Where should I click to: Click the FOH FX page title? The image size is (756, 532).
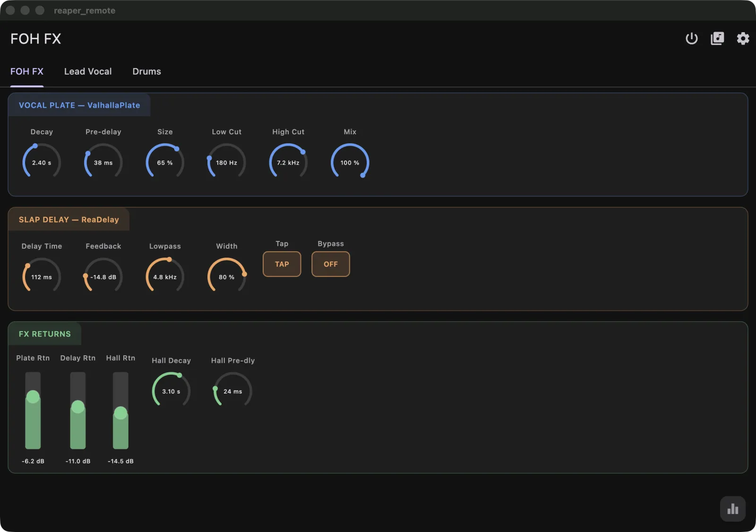36,39
